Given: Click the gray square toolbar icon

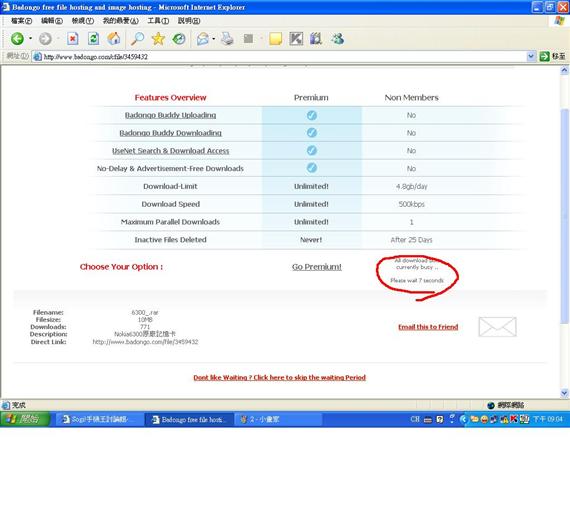Looking at the screenshot, I should click(248, 39).
